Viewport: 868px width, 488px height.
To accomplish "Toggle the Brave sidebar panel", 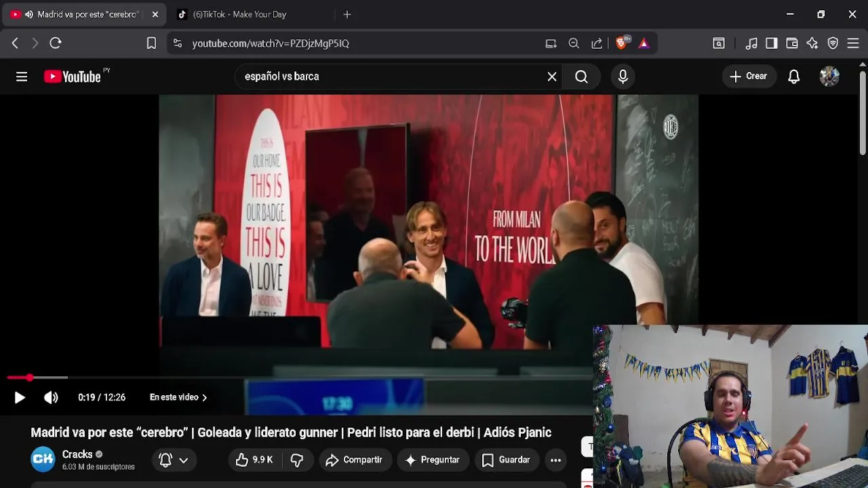I will click(772, 43).
